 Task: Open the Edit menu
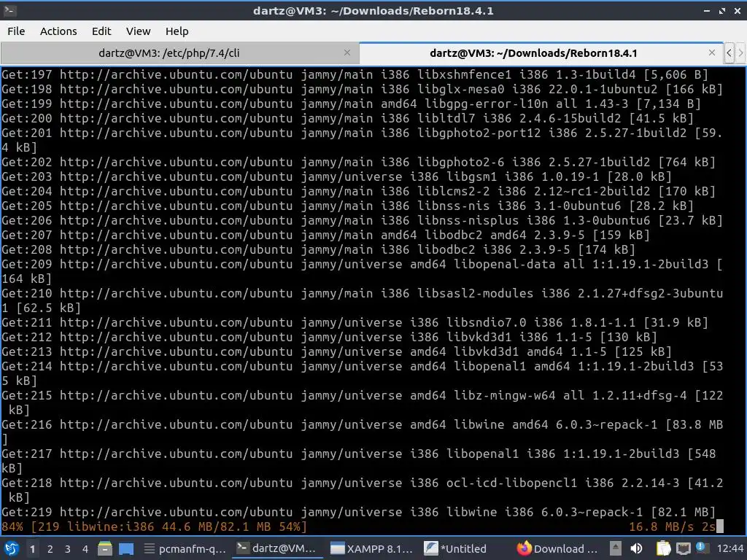point(101,31)
